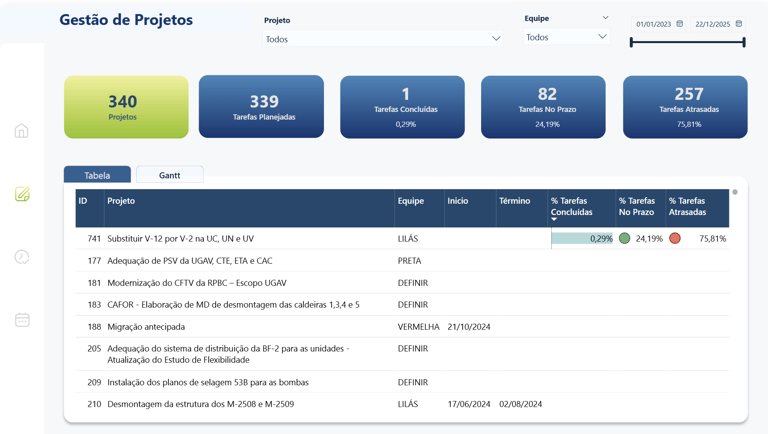Click the 257 Tarefas Atrasadas card

tap(685, 107)
